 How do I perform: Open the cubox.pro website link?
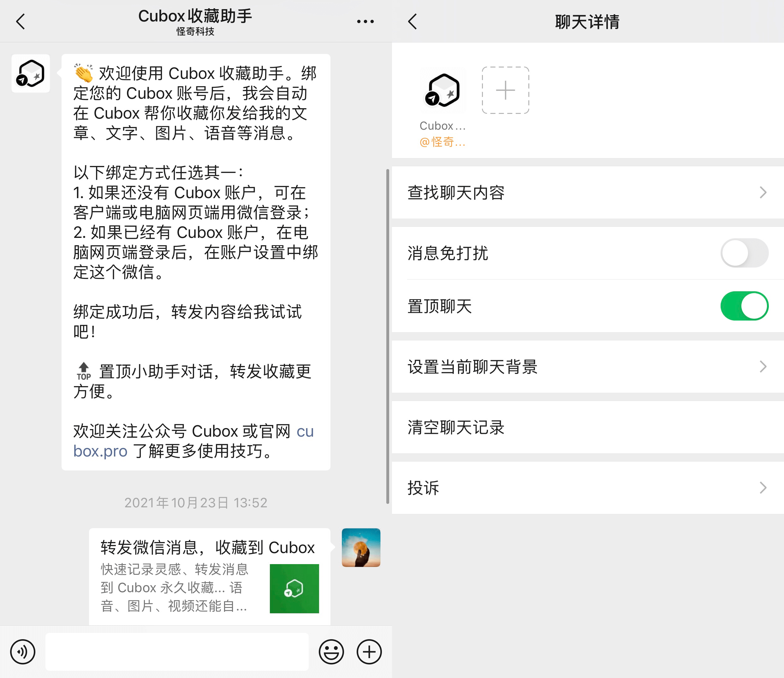click(x=100, y=451)
